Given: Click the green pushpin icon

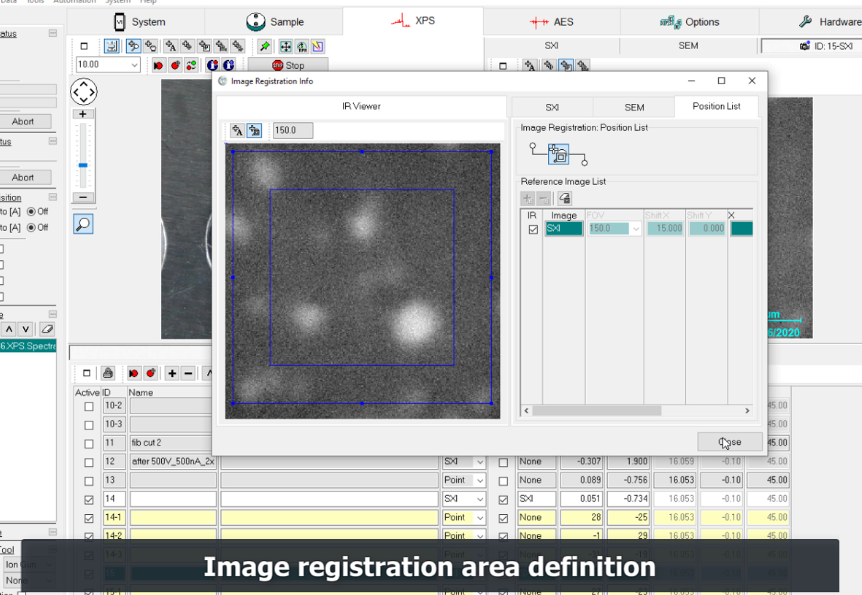Looking at the screenshot, I should [x=265, y=46].
